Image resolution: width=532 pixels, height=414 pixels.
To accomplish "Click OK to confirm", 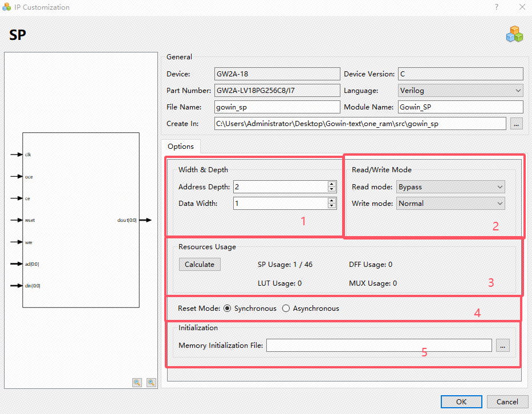I will point(461,402).
